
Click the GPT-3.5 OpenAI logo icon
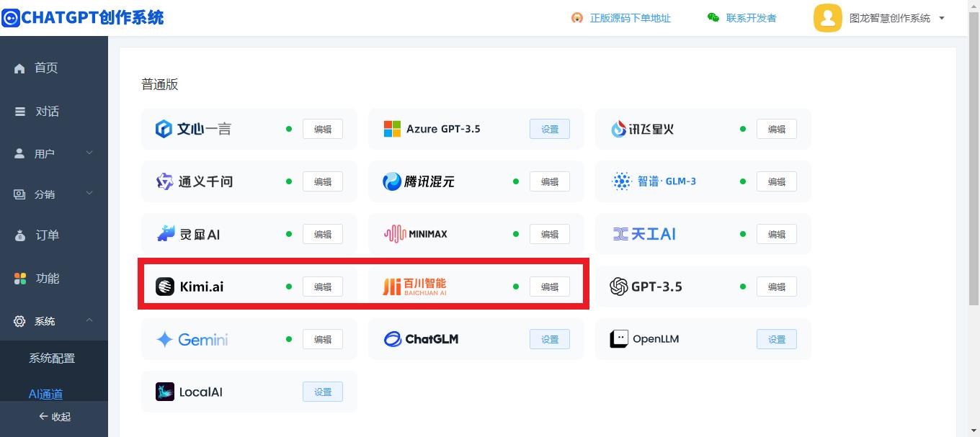click(x=619, y=287)
